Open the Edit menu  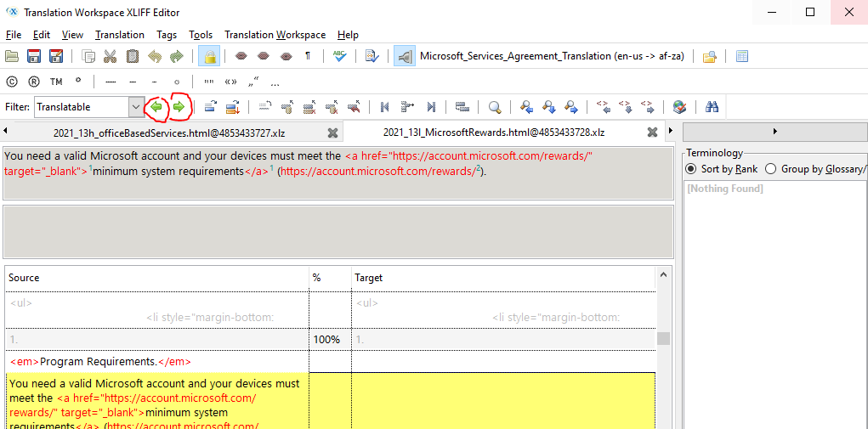pos(42,35)
